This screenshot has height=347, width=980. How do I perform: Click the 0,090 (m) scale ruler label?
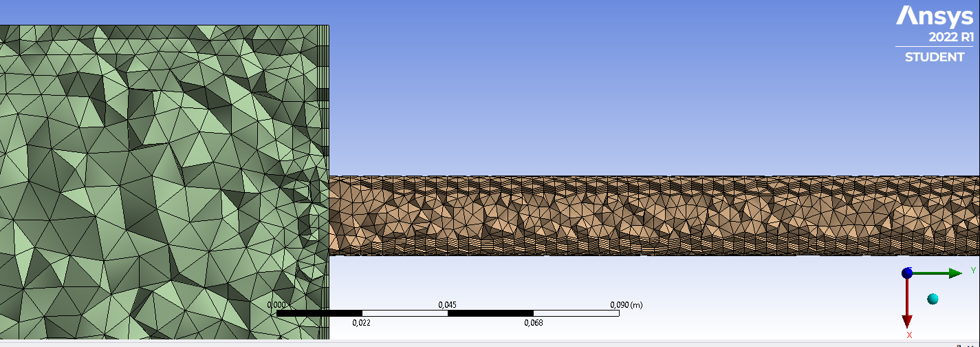tap(627, 304)
